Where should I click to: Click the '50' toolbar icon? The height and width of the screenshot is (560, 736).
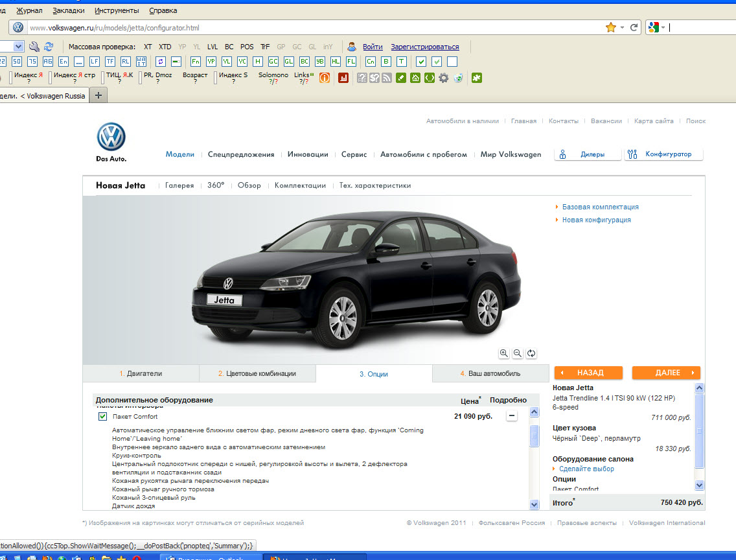pyautogui.click(x=17, y=62)
